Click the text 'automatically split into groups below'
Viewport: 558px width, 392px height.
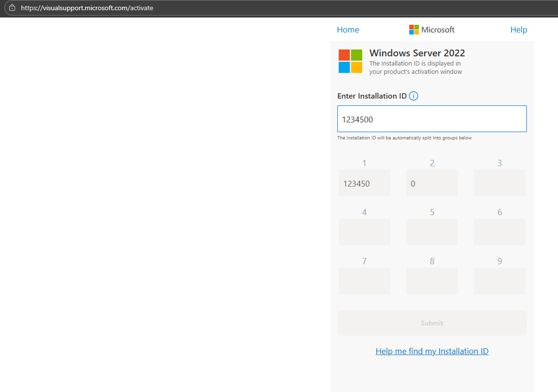432,137
